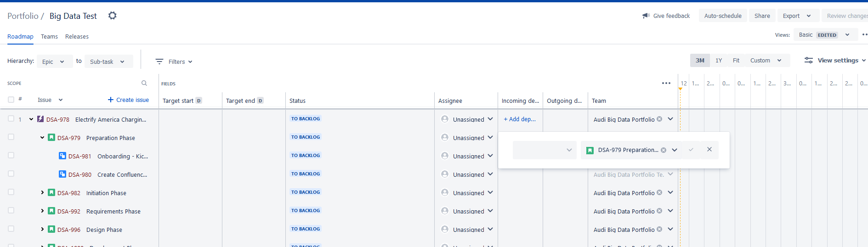Check the DSA-981 row checkbox
868x247 pixels.
pos(11,155)
